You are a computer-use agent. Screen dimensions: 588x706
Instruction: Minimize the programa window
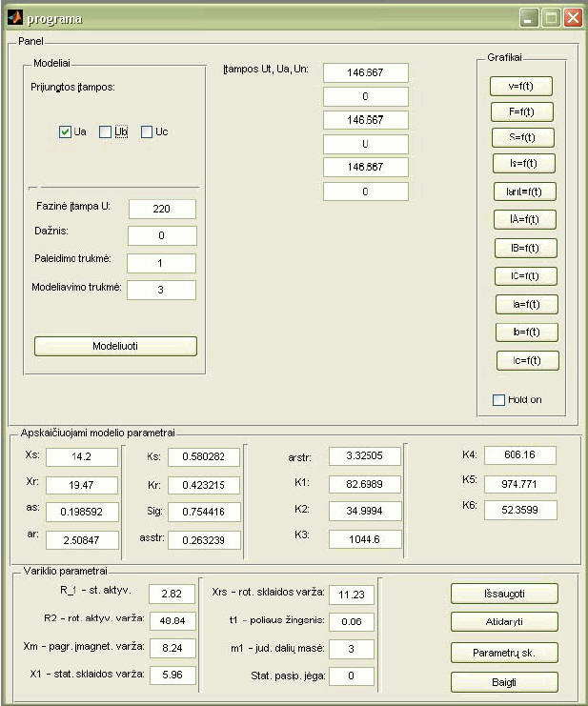point(529,18)
